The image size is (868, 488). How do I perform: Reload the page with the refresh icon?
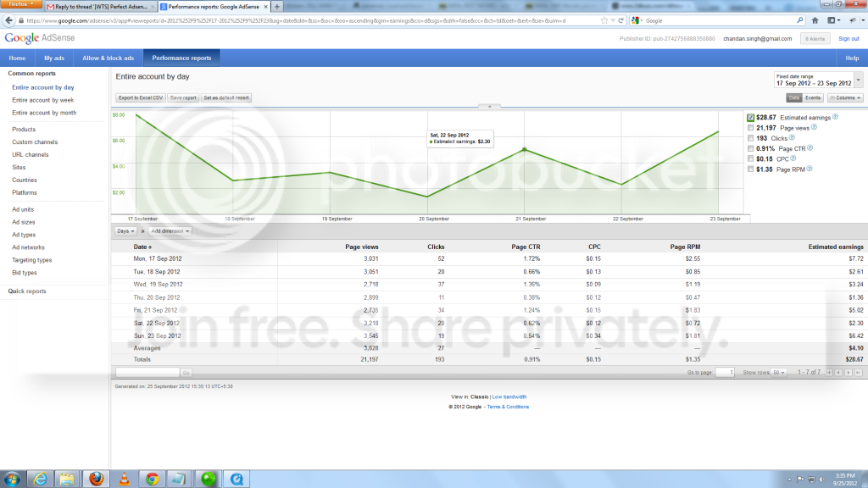[621, 20]
